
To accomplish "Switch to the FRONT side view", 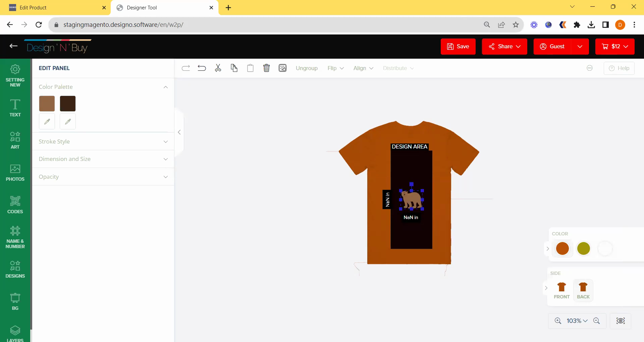I will pyautogui.click(x=561, y=290).
